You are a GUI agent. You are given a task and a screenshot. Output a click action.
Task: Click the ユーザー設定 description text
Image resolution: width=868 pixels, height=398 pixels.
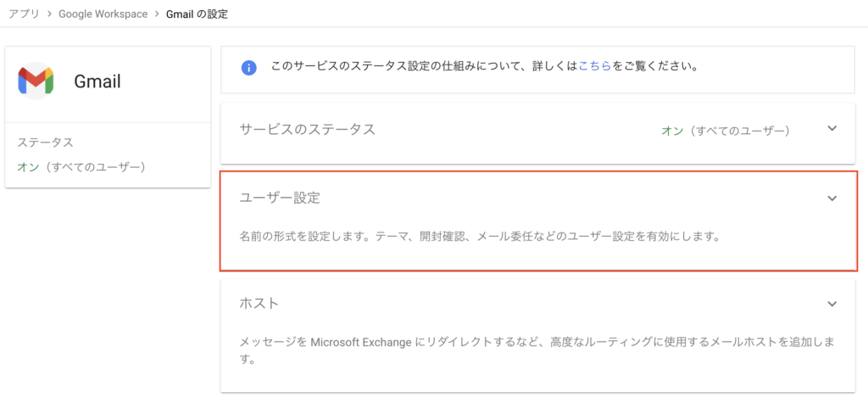pyautogui.click(x=480, y=238)
